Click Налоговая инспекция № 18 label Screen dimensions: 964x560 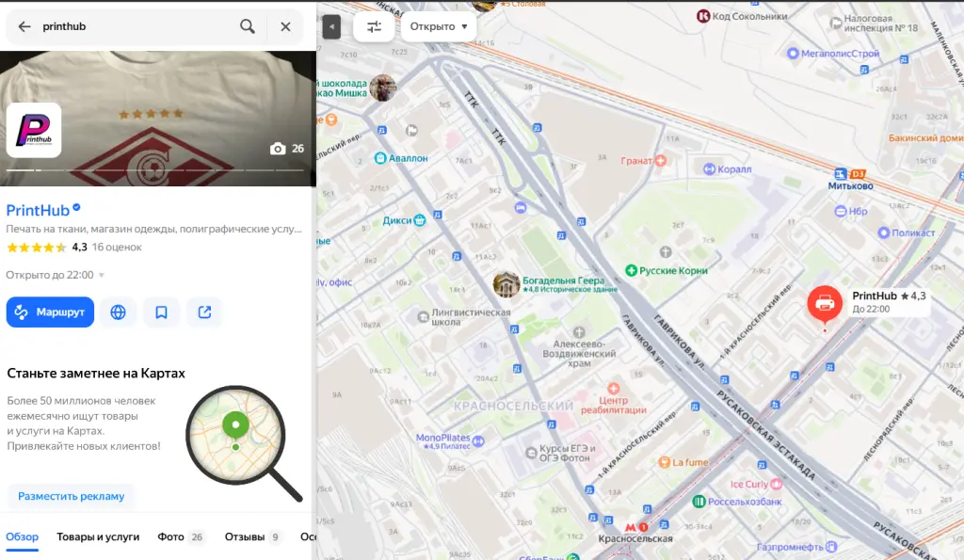tap(880, 24)
